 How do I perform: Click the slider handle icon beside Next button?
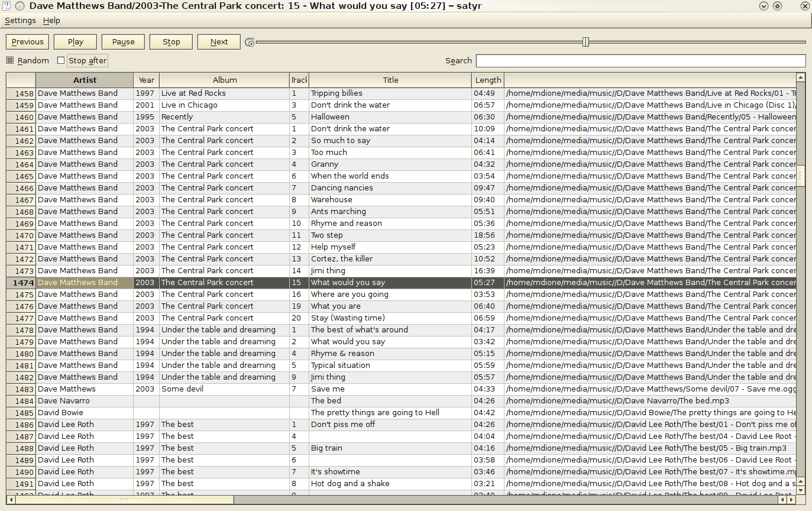[x=250, y=42]
